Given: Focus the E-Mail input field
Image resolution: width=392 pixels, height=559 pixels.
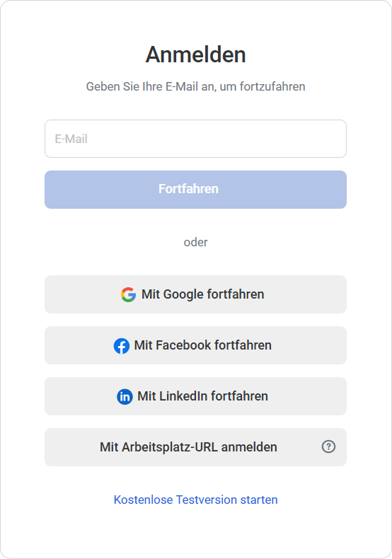Looking at the screenshot, I should pos(195,139).
